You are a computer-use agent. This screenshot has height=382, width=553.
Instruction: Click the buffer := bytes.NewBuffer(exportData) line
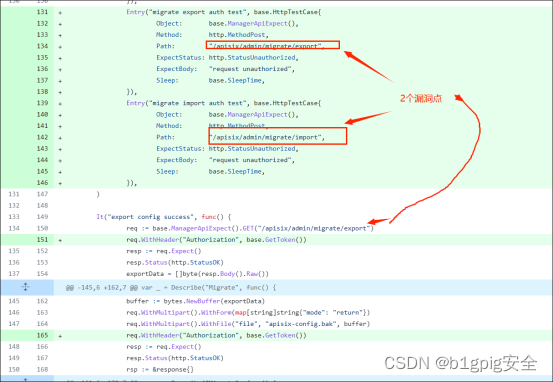[x=195, y=301]
